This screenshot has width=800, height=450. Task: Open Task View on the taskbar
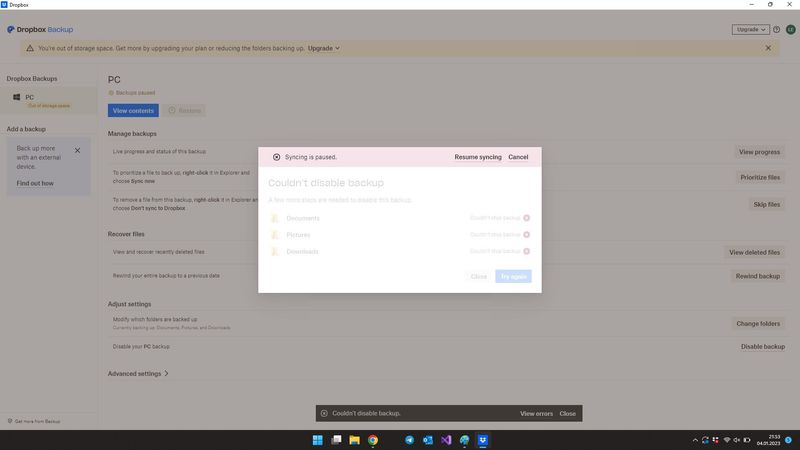click(336, 440)
